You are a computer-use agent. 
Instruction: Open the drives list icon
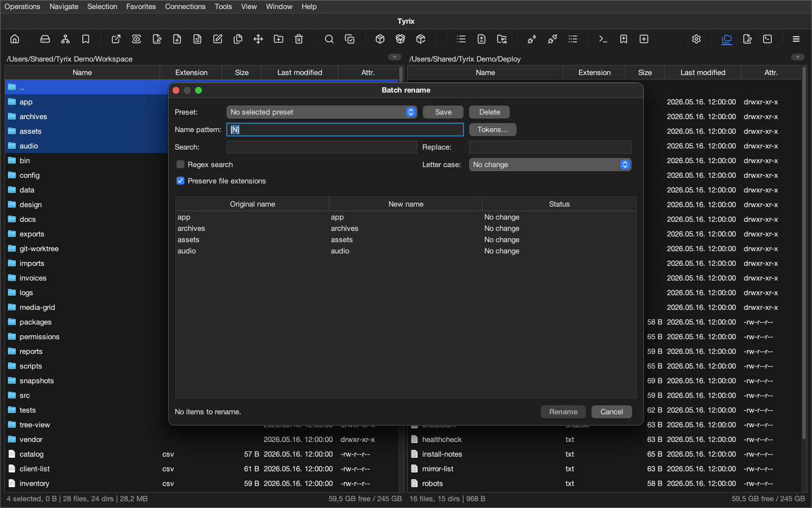point(45,39)
